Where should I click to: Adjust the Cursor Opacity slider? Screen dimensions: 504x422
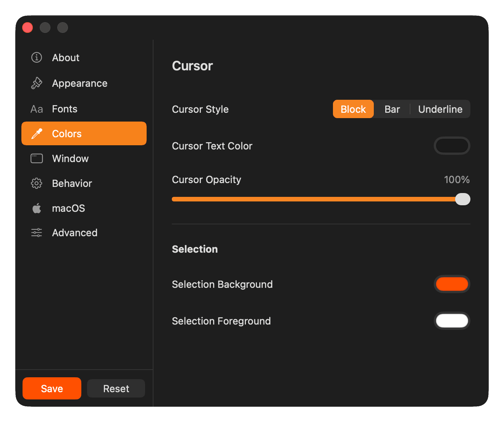tap(463, 199)
